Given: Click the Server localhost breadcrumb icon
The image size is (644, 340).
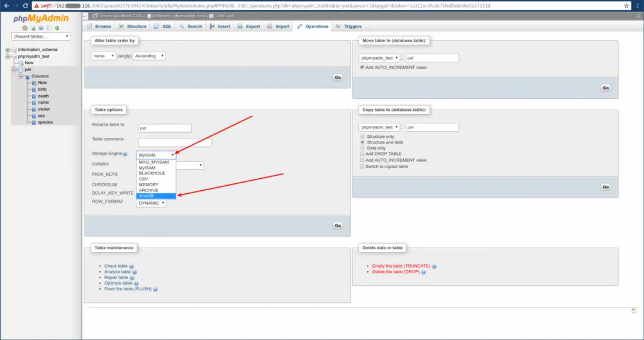Looking at the screenshot, I should point(95,16).
